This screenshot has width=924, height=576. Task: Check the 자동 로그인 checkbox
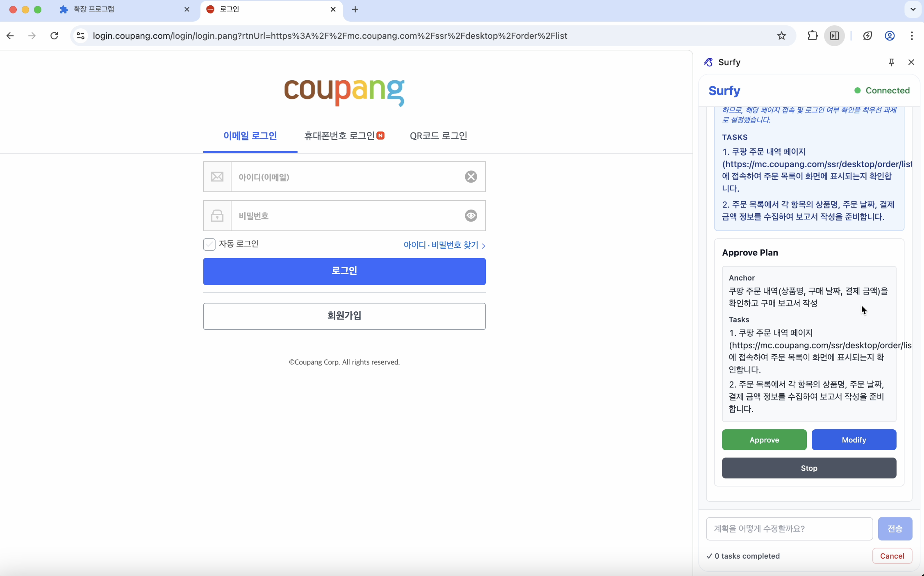tap(209, 244)
